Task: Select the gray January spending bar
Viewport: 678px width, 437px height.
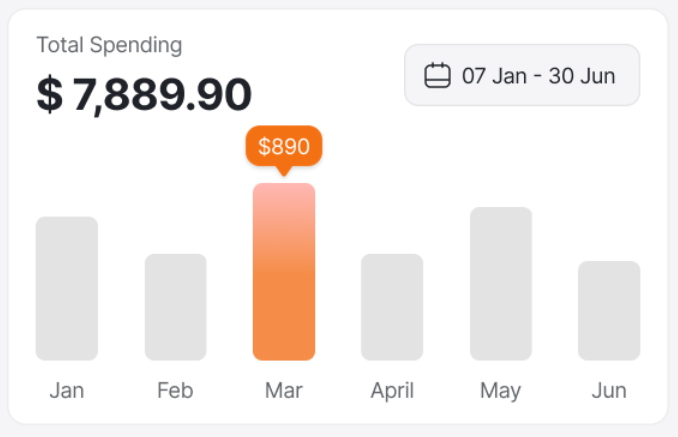Action: click(67, 288)
